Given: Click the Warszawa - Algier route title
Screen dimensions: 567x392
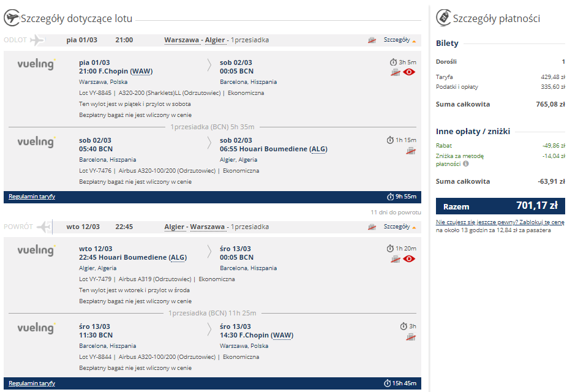Looking at the screenshot, I should pyautogui.click(x=195, y=40).
